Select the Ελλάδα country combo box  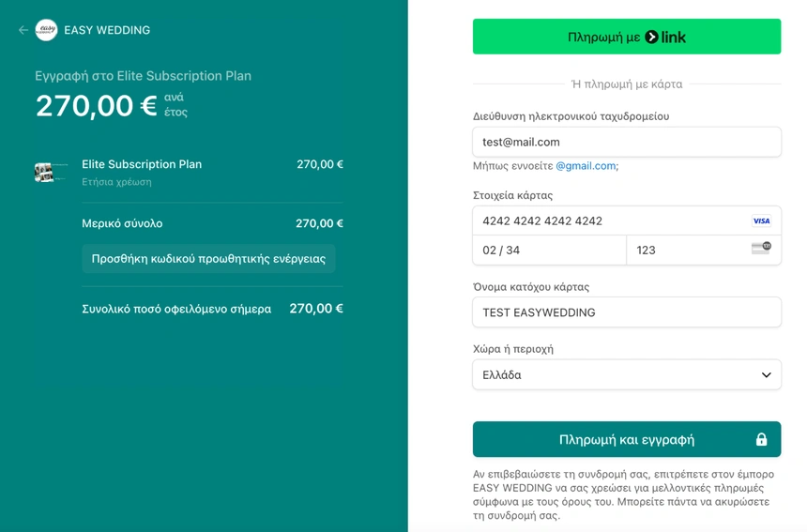[626, 374]
